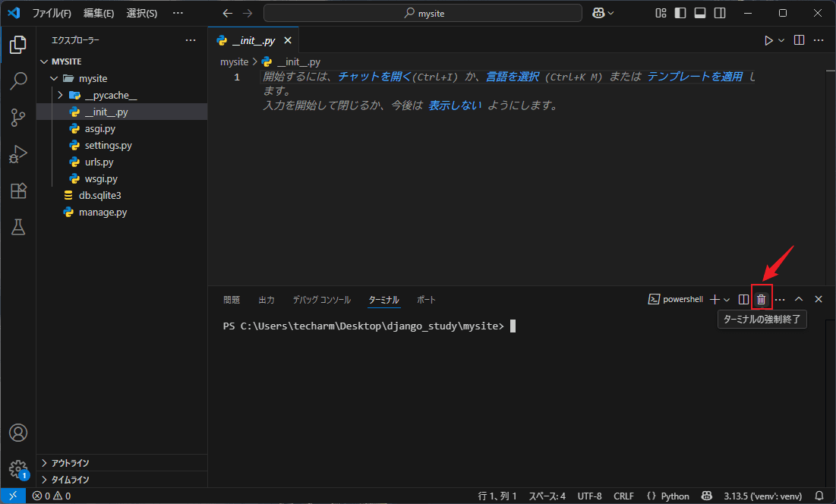The image size is (836, 504).
Task: Select the __init__.py editor tab
Action: pyautogui.click(x=254, y=40)
